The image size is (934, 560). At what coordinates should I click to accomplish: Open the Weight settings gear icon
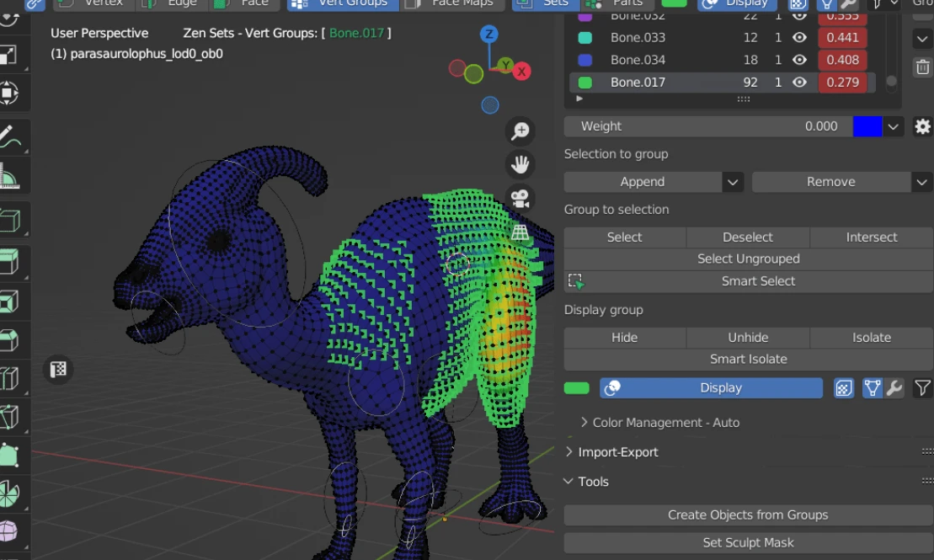tap(922, 126)
